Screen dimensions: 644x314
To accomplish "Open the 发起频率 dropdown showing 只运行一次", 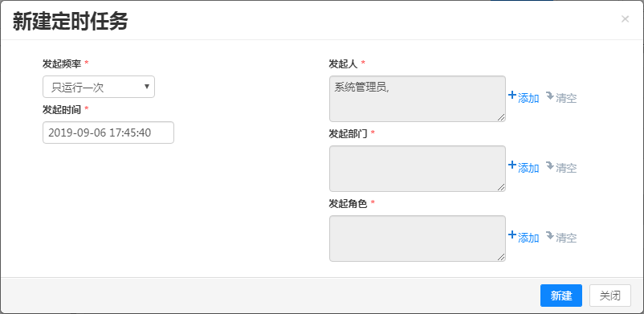I will click(x=99, y=87).
